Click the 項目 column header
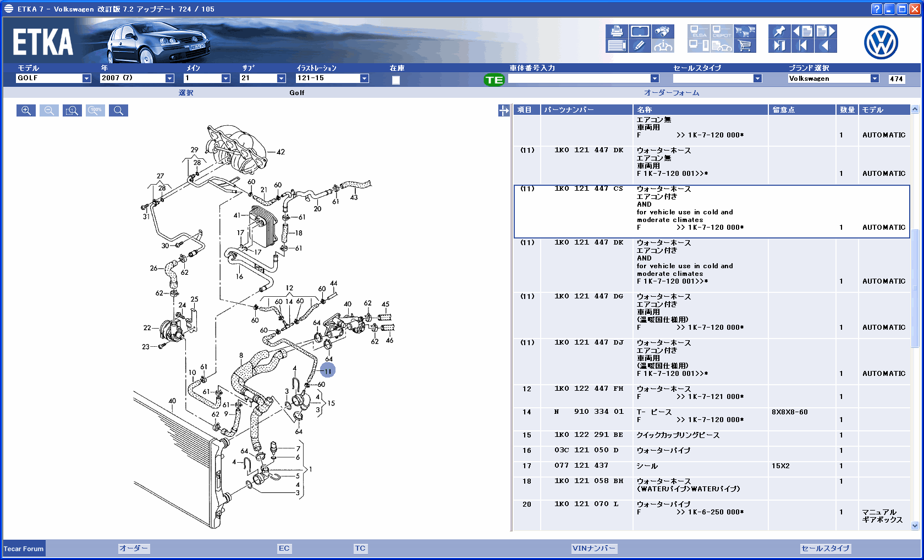This screenshot has height=560, width=924. point(527,110)
